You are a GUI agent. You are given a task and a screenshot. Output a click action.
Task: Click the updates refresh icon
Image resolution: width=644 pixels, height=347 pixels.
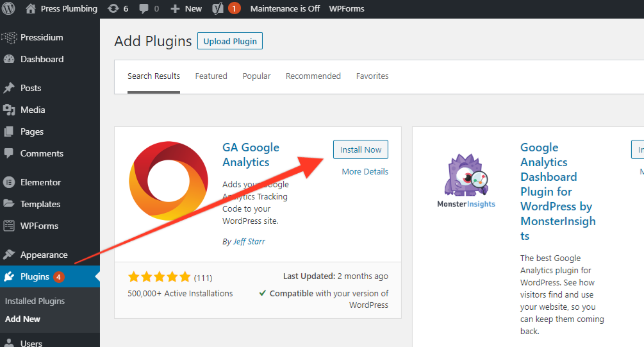(x=113, y=8)
